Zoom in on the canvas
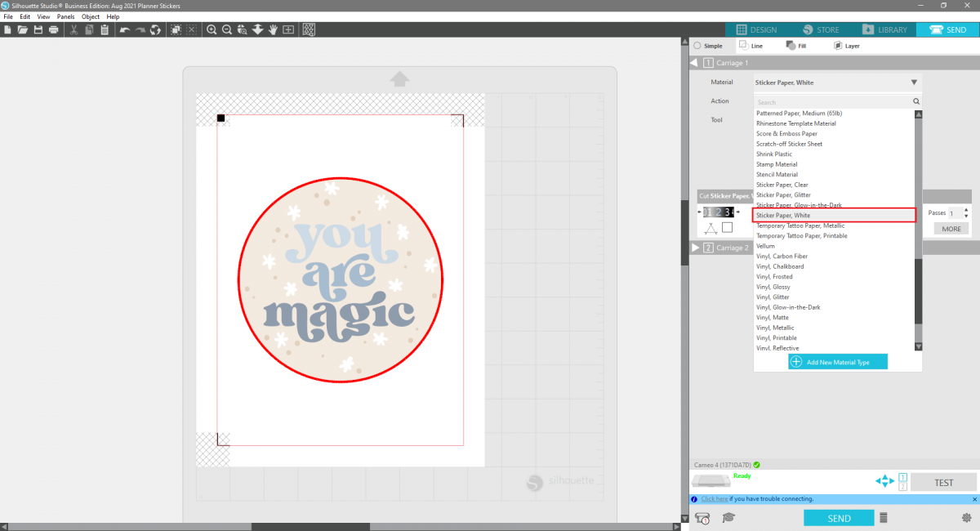 click(212, 30)
